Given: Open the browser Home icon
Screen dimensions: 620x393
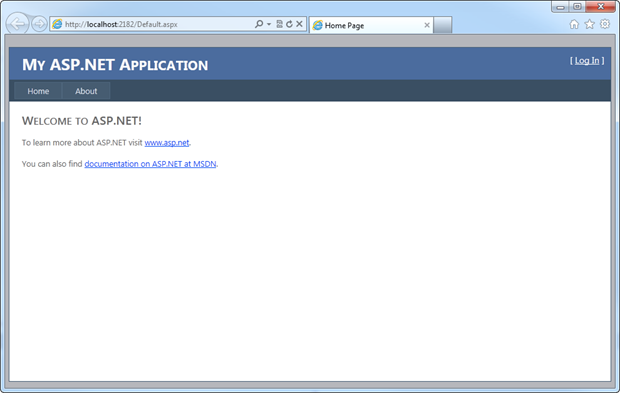Looking at the screenshot, I should coord(574,25).
